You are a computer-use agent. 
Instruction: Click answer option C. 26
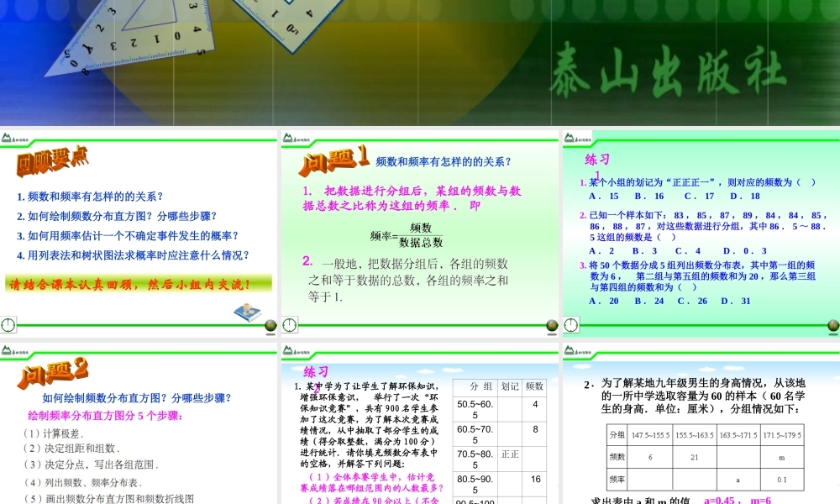coord(693,301)
